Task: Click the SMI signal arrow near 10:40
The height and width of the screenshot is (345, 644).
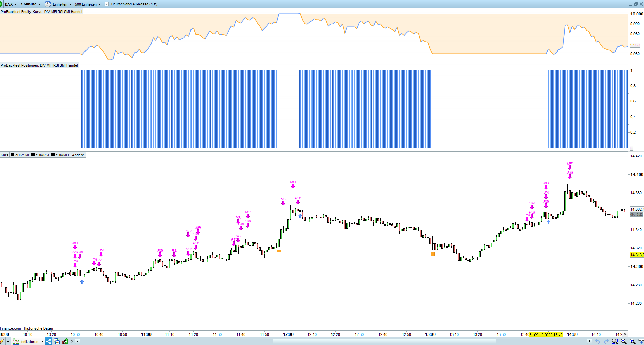Action: pyautogui.click(x=101, y=254)
